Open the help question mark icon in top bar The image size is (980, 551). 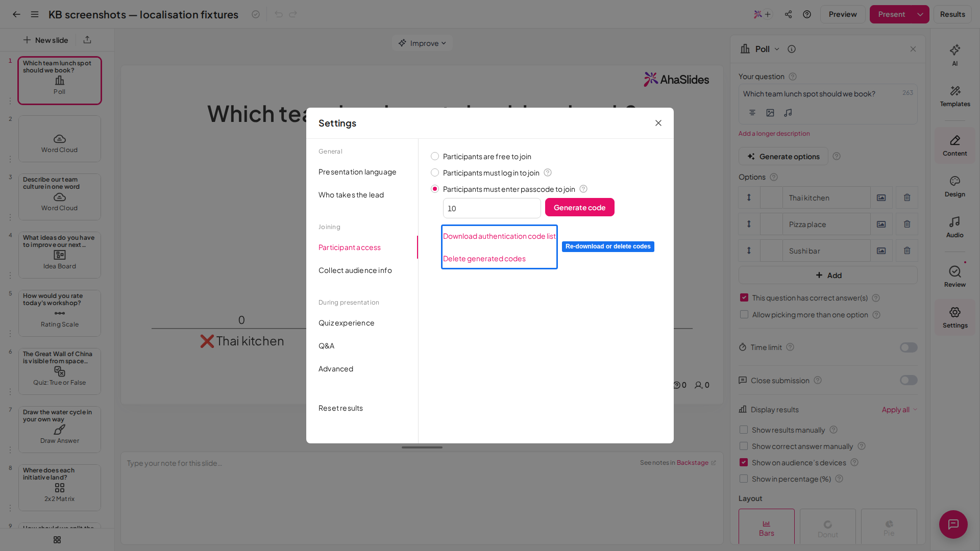[x=807, y=14]
